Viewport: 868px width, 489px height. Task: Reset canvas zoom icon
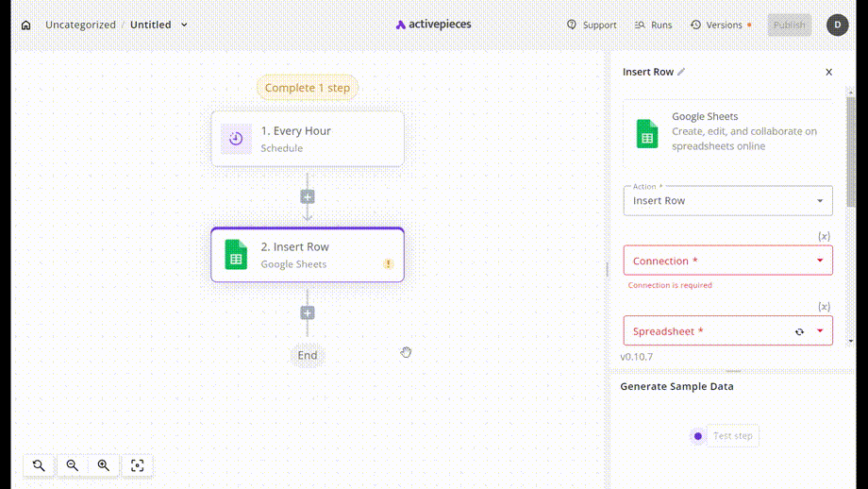click(x=39, y=465)
